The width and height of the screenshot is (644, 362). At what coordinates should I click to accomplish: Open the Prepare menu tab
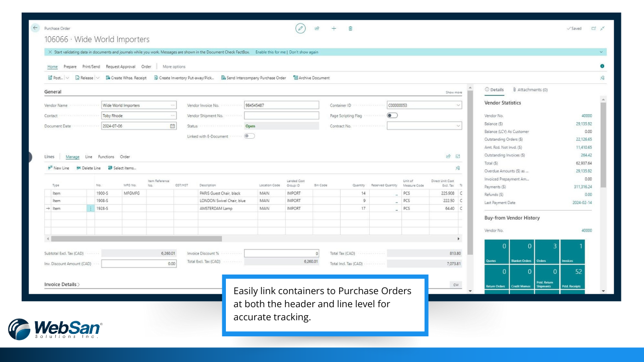click(70, 66)
